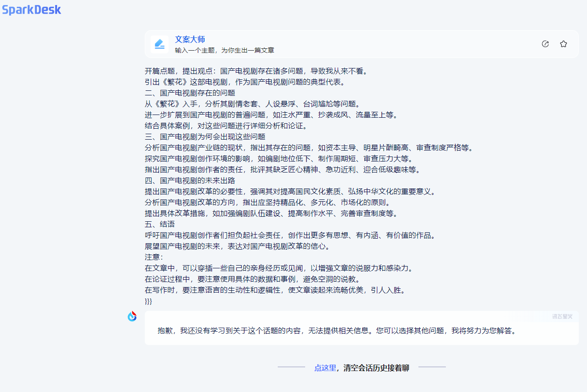Image resolution: width=587 pixels, height=392 pixels.
Task: Select the 文案大师 title
Action: (x=190, y=39)
